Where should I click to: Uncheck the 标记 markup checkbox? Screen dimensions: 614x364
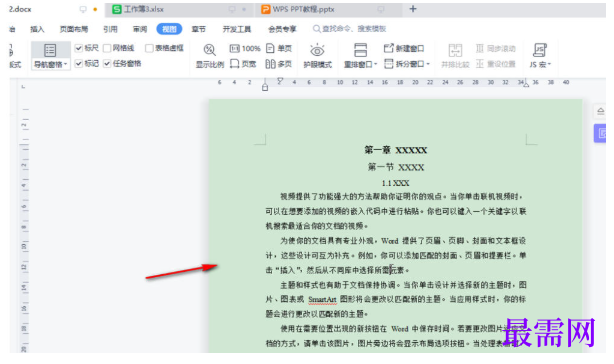78,63
